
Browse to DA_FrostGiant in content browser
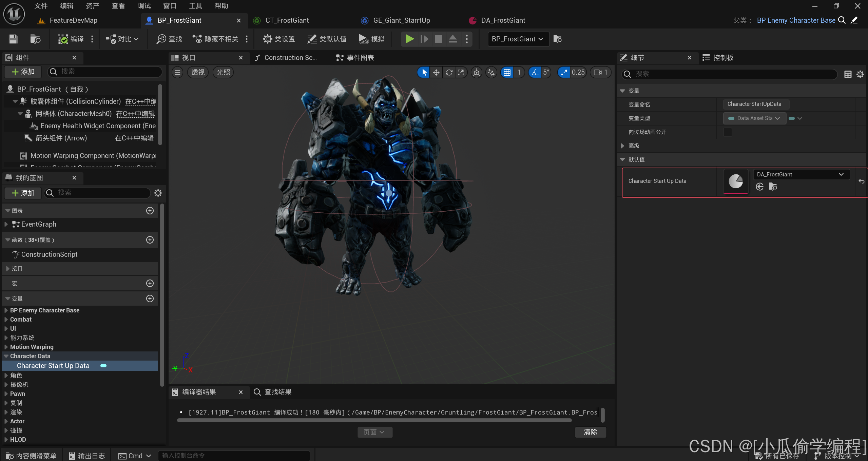point(773,187)
